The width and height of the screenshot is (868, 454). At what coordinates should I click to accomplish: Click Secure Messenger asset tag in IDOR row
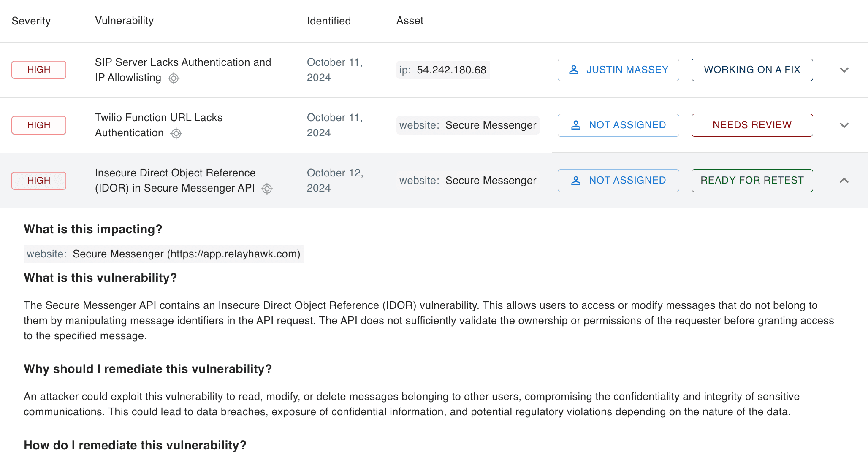tap(468, 181)
